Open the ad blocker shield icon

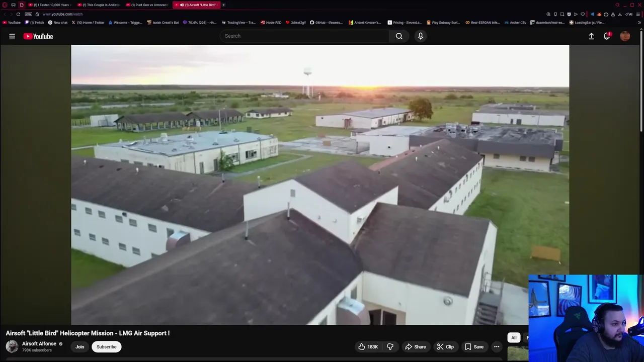(x=569, y=14)
